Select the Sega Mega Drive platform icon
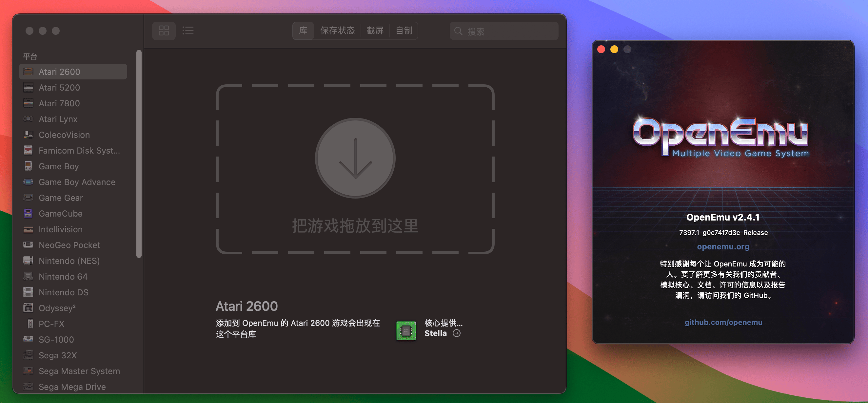This screenshot has width=868, height=403. coord(28,386)
